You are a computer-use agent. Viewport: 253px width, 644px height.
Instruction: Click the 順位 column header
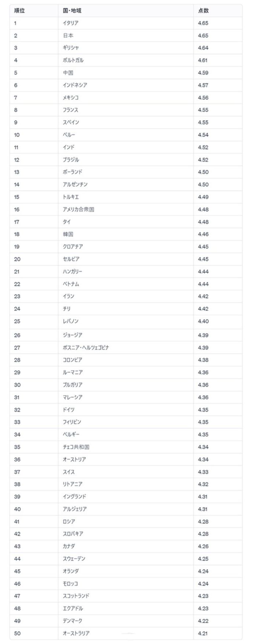click(x=19, y=11)
